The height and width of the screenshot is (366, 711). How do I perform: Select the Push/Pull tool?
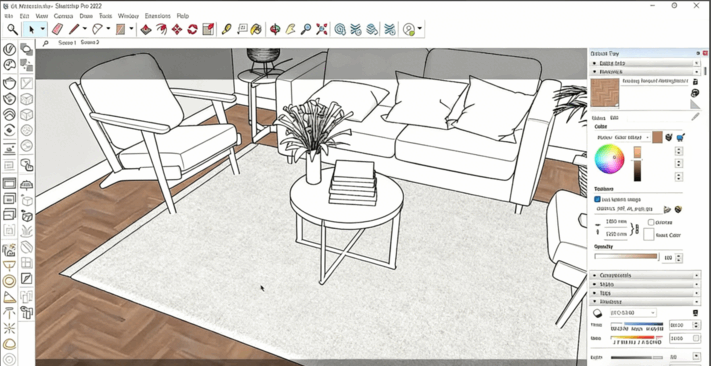coord(146,29)
